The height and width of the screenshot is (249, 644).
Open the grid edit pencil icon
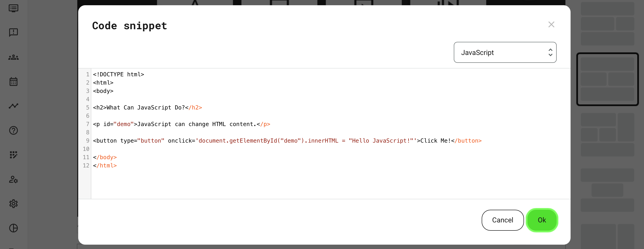pos(14,155)
